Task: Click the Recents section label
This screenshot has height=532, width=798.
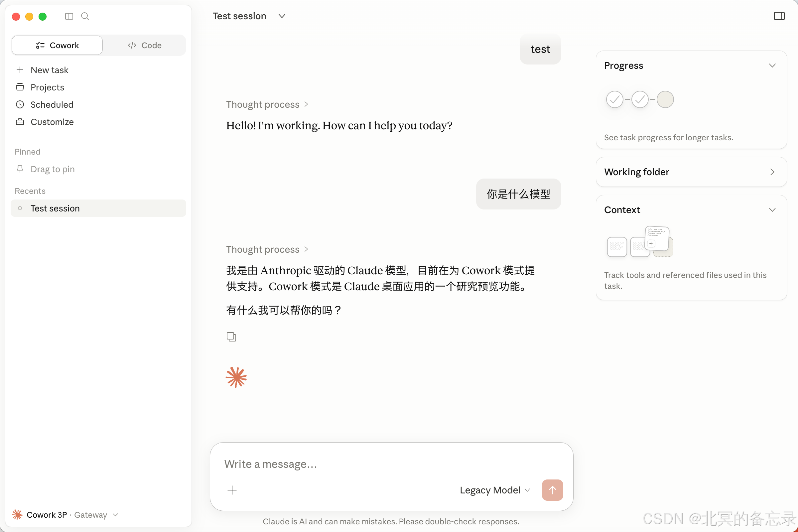Action: (30, 191)
